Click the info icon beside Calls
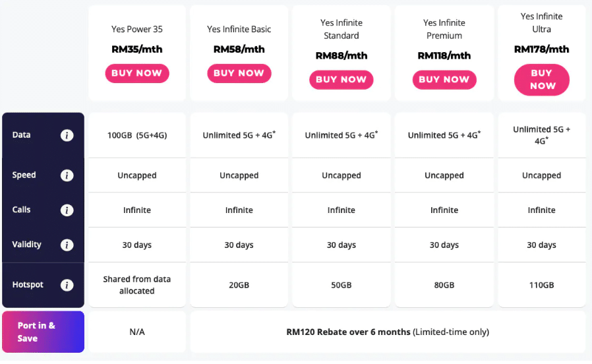 click(x=67, y=210)
